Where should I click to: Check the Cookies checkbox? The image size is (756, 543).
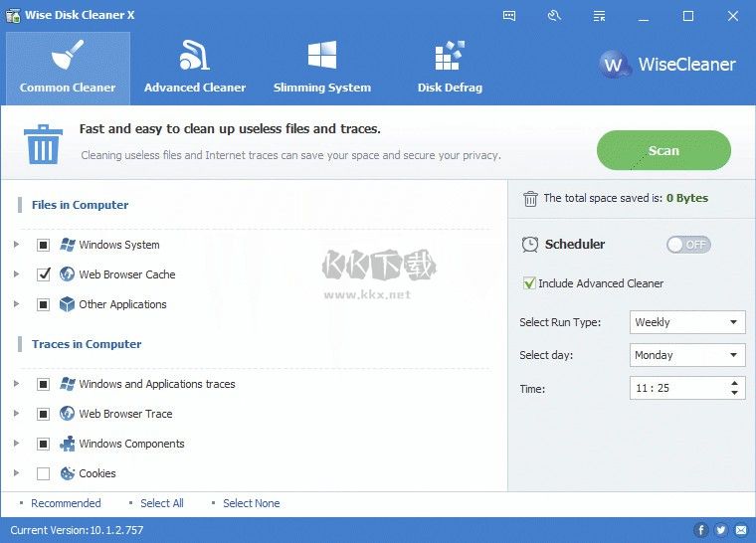coord(43,473)
